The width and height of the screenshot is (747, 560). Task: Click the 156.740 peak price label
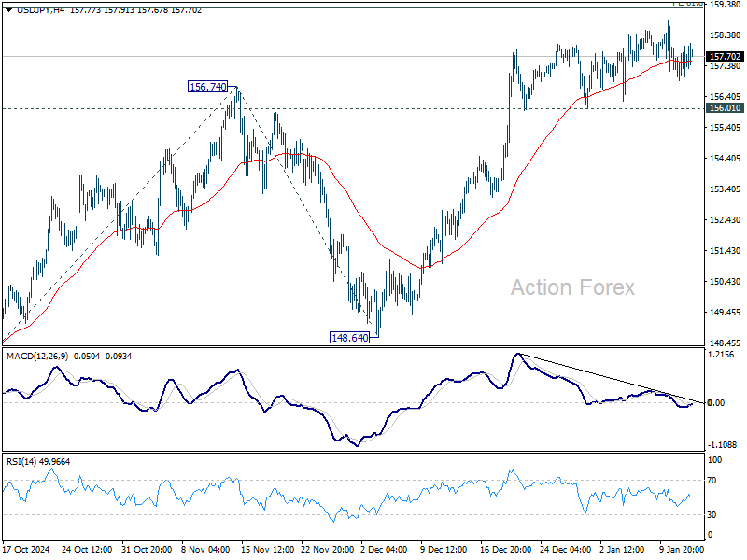pos(208,87)
